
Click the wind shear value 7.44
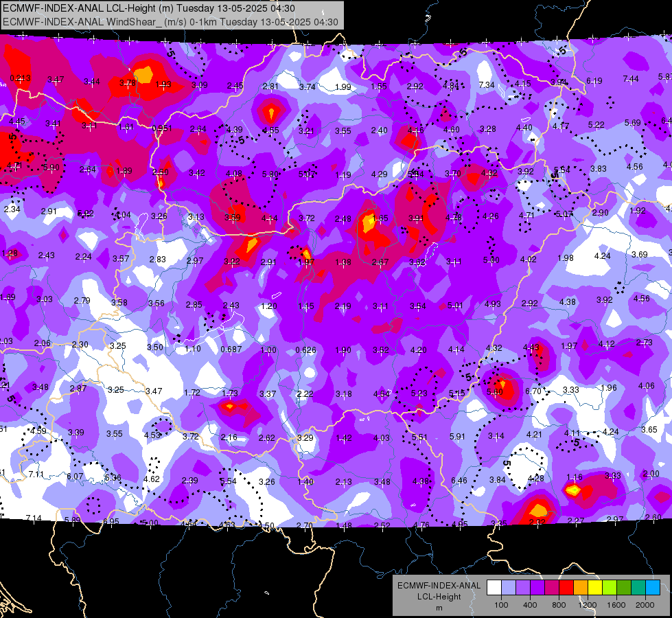(631, 79)
